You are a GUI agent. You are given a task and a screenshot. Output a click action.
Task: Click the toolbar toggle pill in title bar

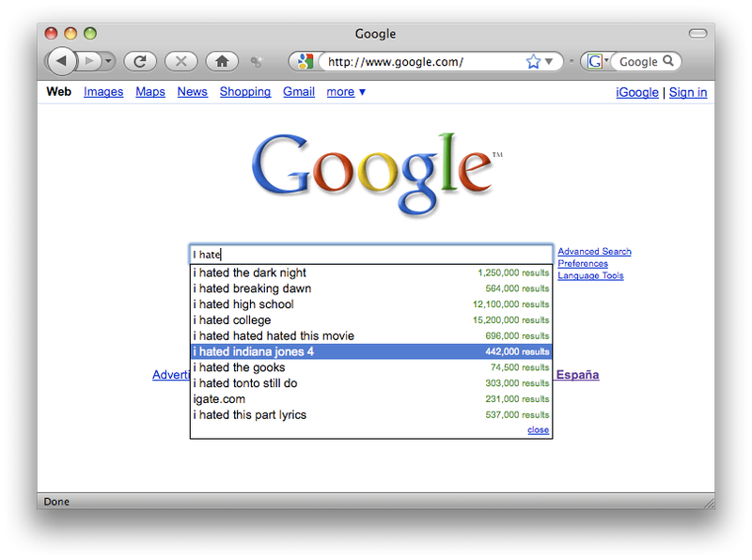point(697,33)
